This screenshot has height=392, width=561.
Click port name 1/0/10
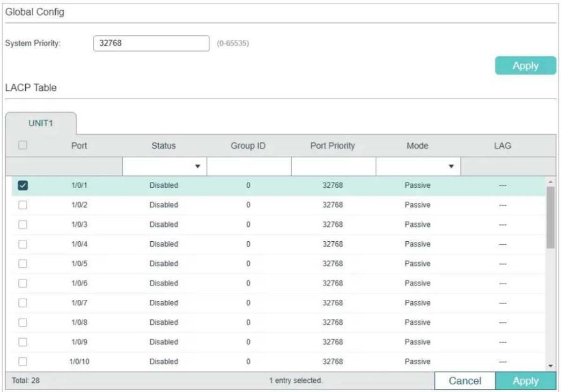coord(79,362)
